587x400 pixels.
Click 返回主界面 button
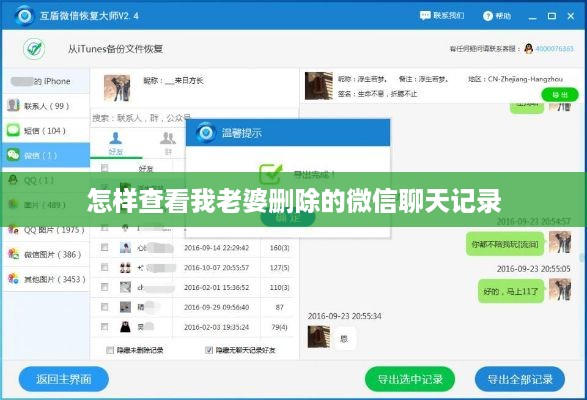(64, 379)
